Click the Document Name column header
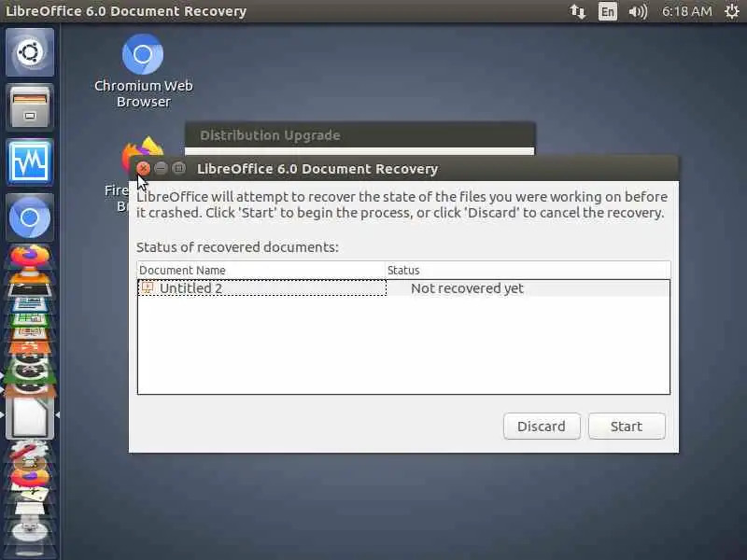 coord(261,270)
